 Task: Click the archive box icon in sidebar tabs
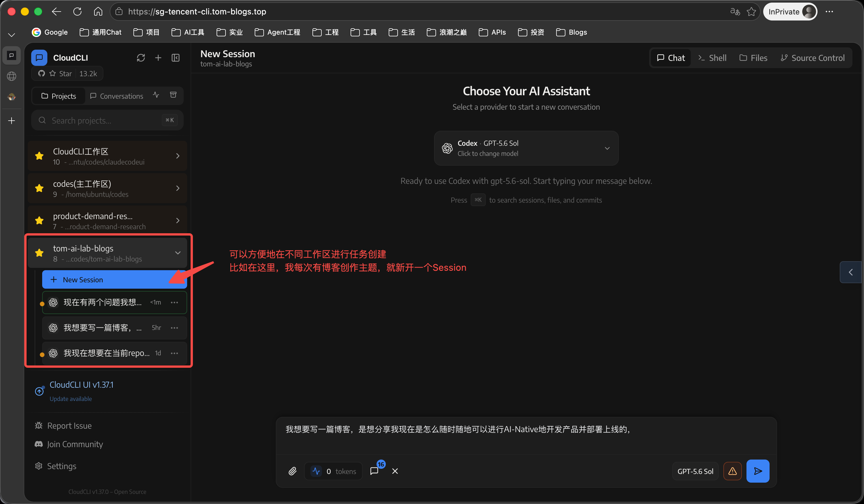(174, 95)
